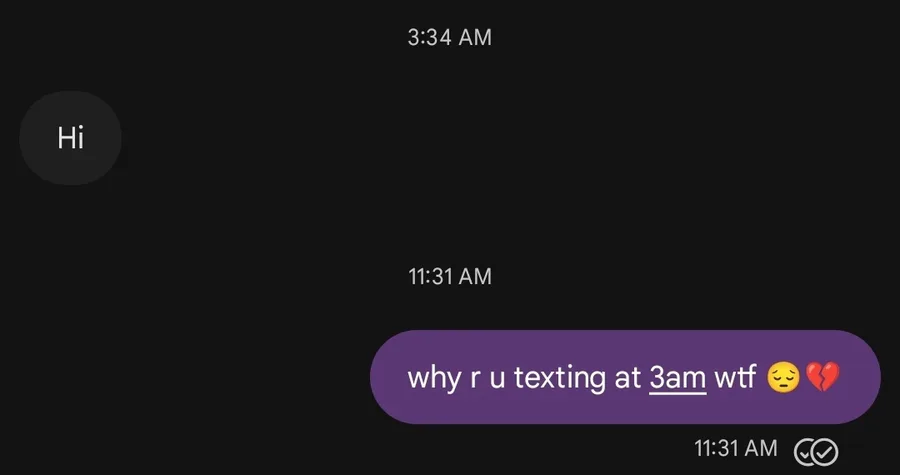The height and width of the screenshot is (475, 900).
Task: Click the letter "r" in the outgoing message
Action: click(x=475, y=381)
